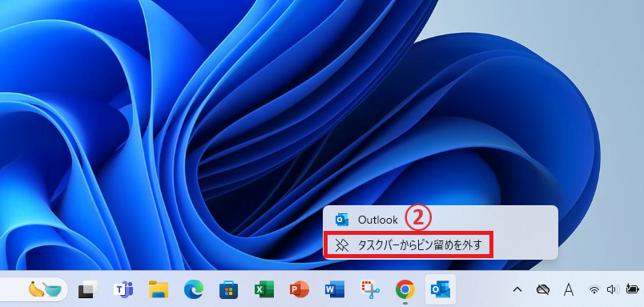Open Wi-Fi network tray icon
Image resolution: width=644 pixels, height=307 pixels.
coord(594,289)
